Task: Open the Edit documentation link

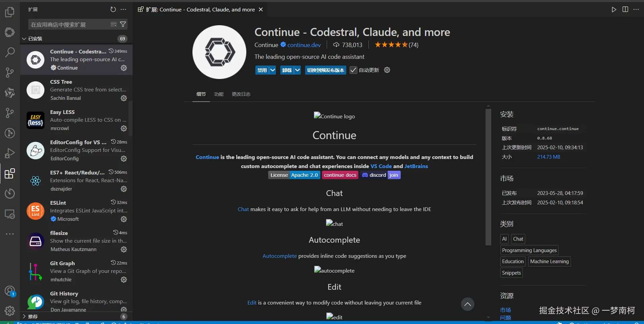Action: (x=252, y=302)
